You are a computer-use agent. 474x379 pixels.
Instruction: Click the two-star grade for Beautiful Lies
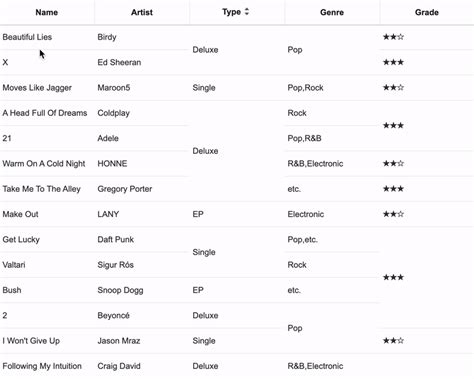pyautogui.click(x=393, y=37)
